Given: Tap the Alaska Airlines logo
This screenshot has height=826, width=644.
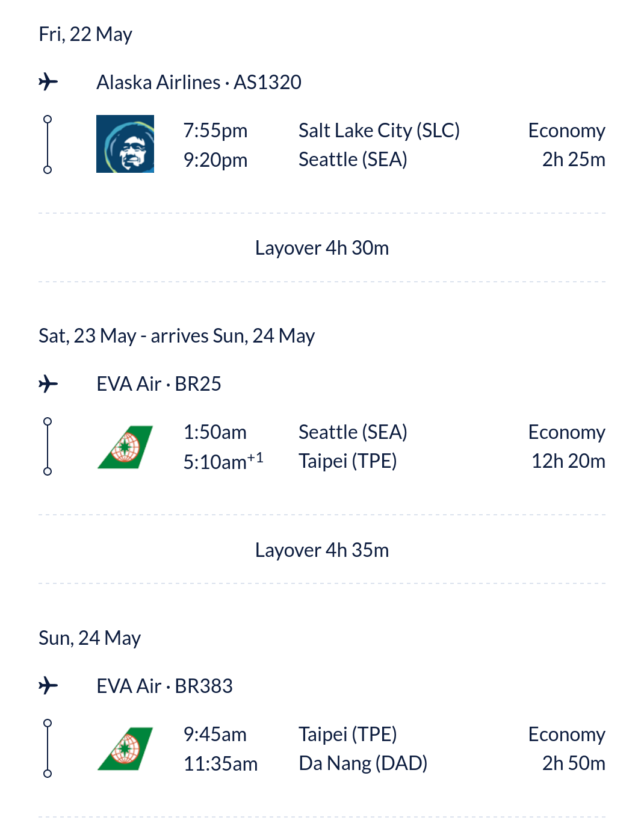Looking at the screenshot, I should (x=125, y=144).
